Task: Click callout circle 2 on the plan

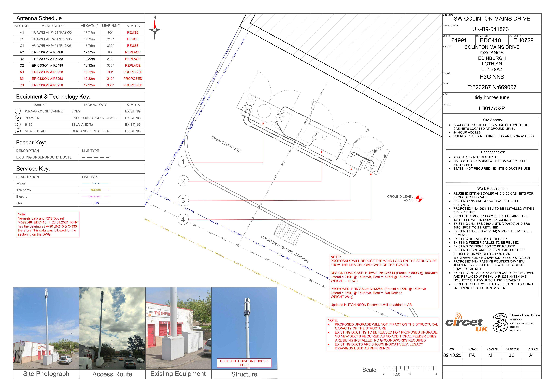Action: pos(183,181)
